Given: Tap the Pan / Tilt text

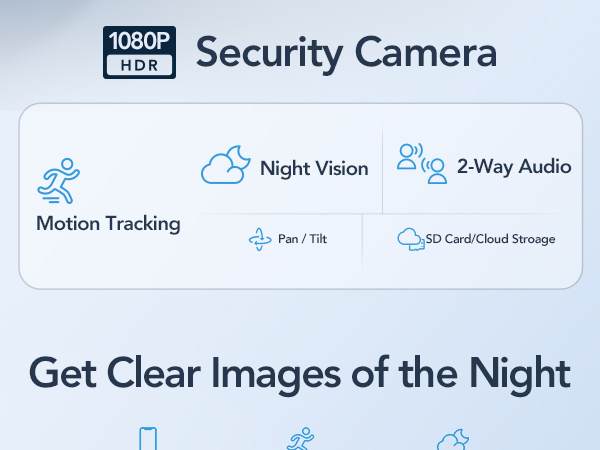Looking at the screenshot, I should point(302,239).
